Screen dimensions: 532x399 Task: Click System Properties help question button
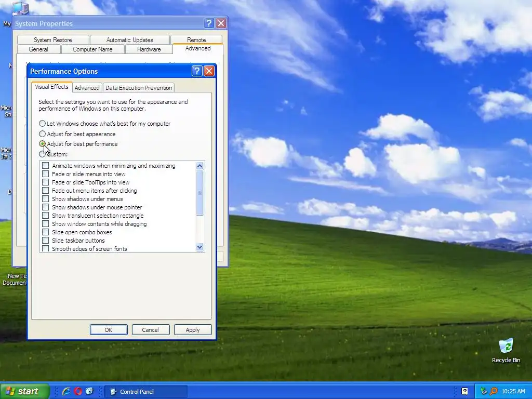pos(209,23)
